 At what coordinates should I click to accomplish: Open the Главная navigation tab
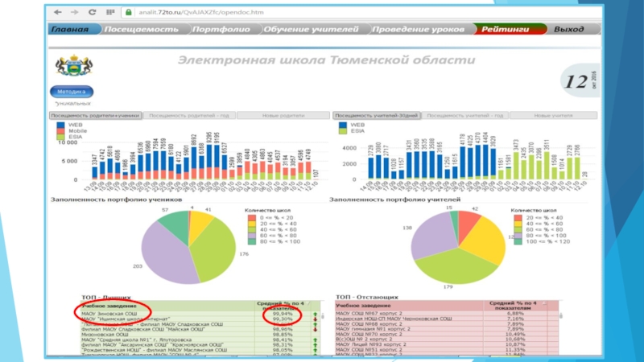point(70,29)
